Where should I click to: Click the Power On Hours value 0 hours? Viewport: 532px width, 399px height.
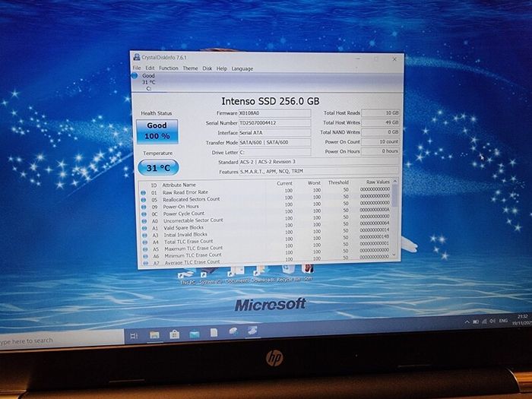click(380, 151)
